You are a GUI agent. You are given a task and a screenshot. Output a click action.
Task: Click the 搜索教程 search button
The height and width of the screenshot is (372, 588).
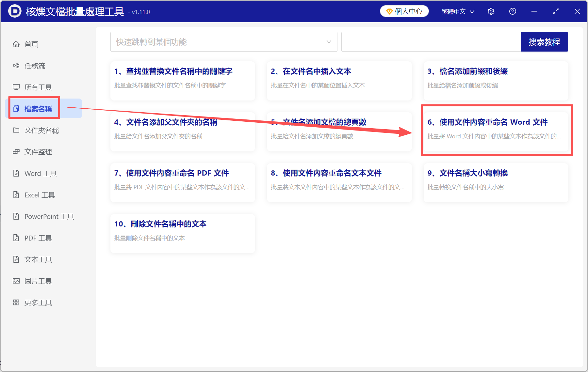click(544, 41)
